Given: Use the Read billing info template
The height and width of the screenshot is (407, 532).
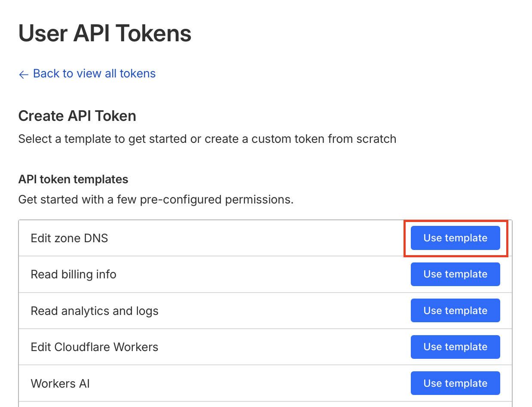Looking at the screenshot, I should point(455,274).
